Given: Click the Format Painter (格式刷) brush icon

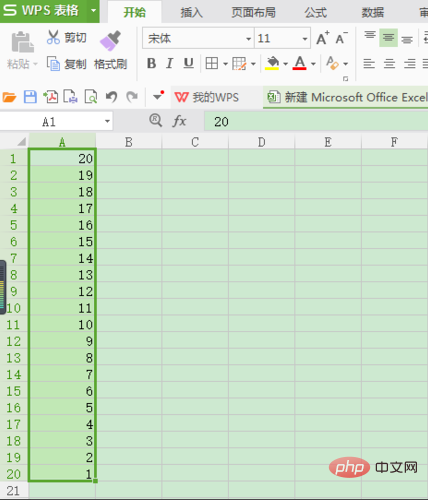Looking at the screenshot, I should (x=110, y=41).
